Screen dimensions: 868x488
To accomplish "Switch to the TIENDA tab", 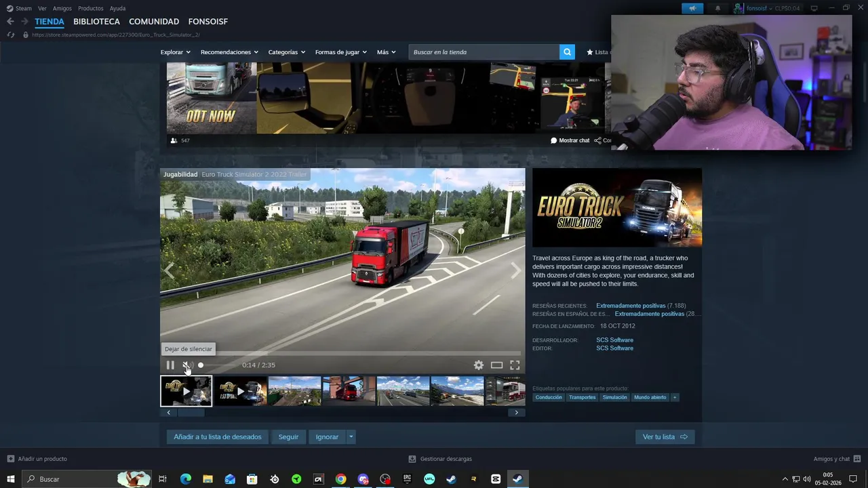I will (x=50, y=22).
